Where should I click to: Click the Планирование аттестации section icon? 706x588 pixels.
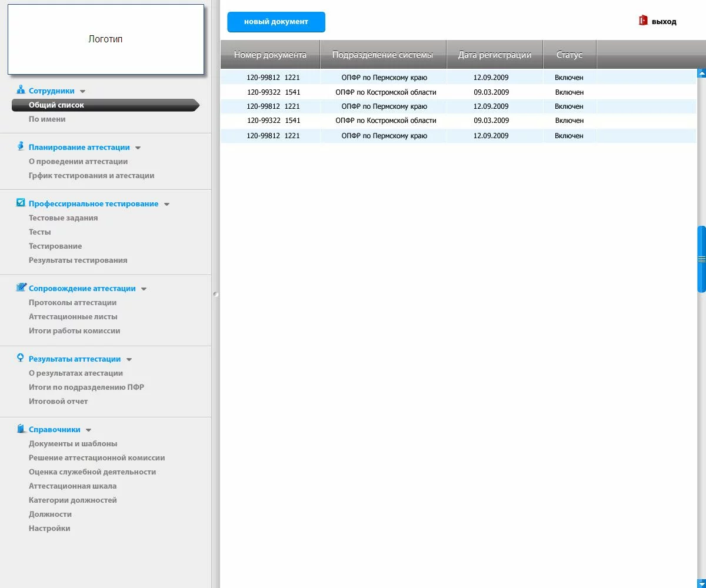click(x=21, y=146)
